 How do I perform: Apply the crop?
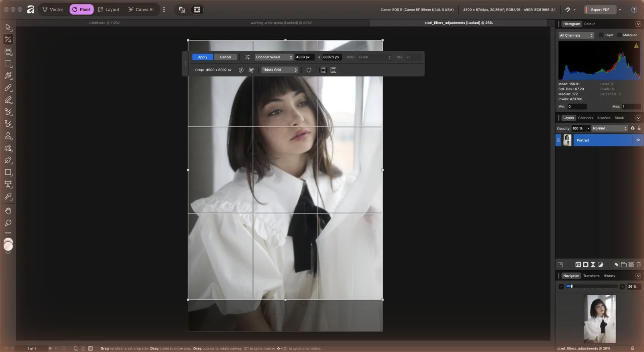pos(202,57)
